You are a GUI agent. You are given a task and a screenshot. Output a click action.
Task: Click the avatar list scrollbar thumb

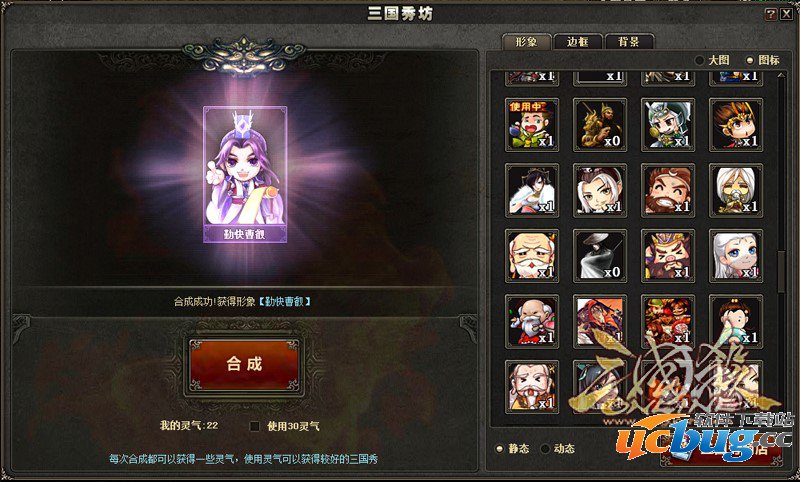click(781, 272)
